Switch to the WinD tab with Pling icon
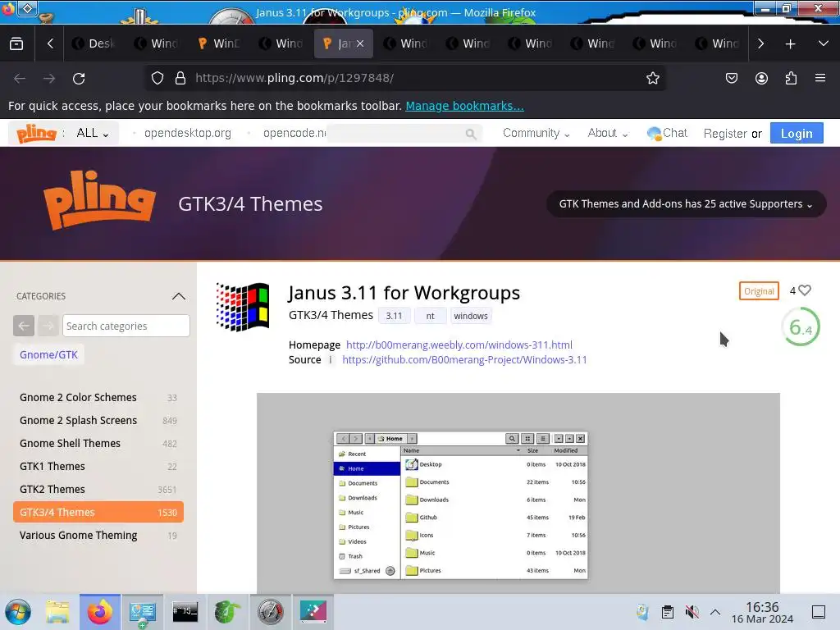 tap(219, 43)
